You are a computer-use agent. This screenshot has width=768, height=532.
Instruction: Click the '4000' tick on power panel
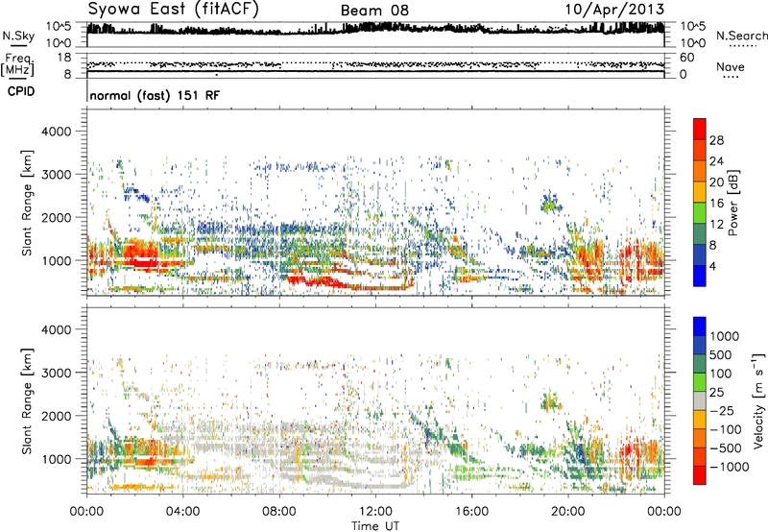(x=57, y=132)
